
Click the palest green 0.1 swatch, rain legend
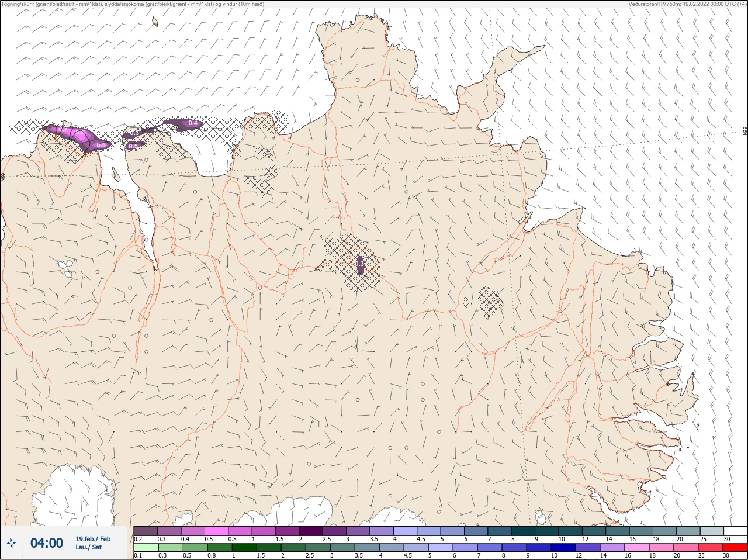click(146, 548)
